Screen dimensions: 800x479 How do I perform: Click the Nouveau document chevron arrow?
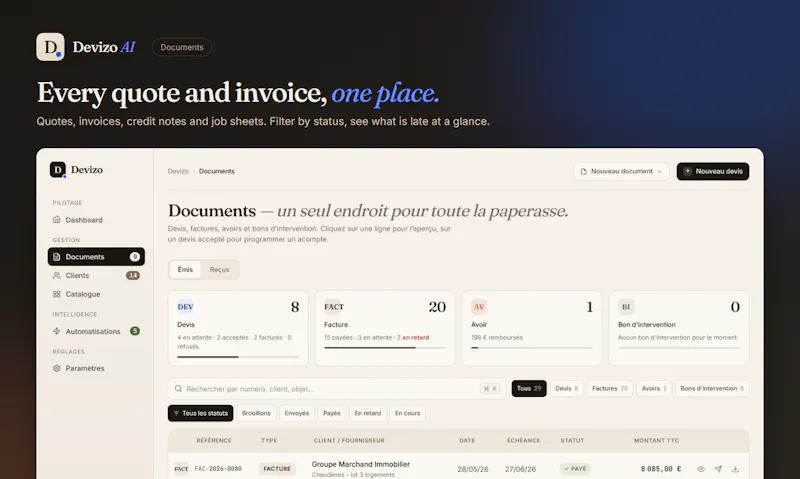tap(659, 171)
